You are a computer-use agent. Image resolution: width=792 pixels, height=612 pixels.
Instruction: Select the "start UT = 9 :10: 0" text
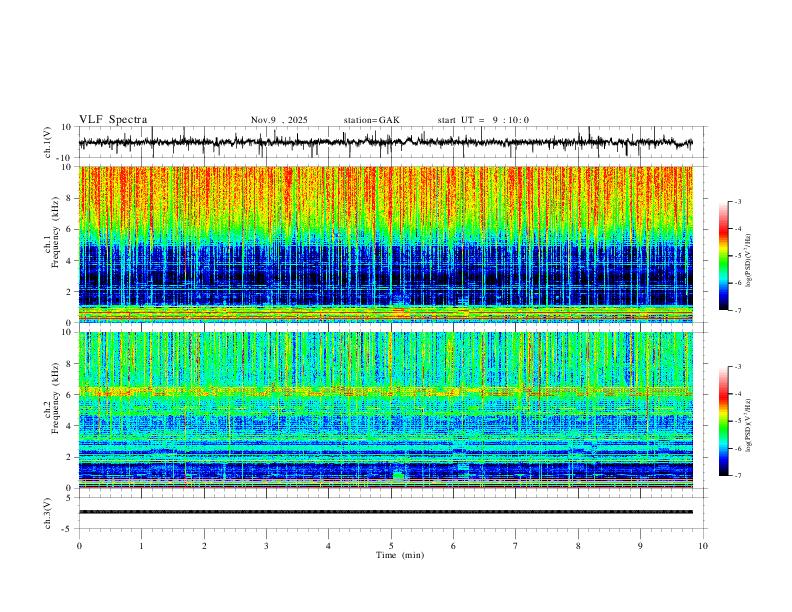click(x=483, y=120)
